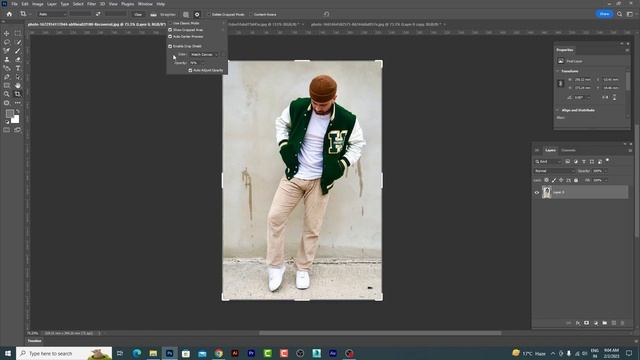Click the crop settings gear icon
Image resolution: width=640 pixels, height=360 pixels.
click(197, 14)
